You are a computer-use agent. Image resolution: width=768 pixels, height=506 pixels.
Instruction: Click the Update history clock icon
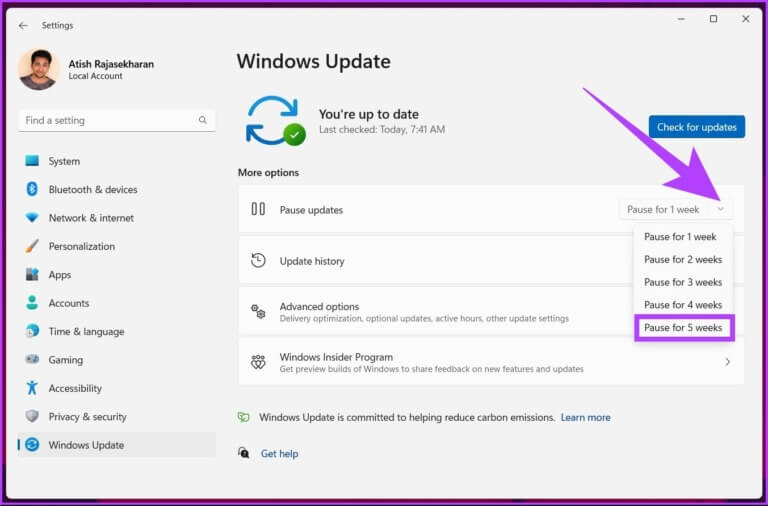coord(258,261)
